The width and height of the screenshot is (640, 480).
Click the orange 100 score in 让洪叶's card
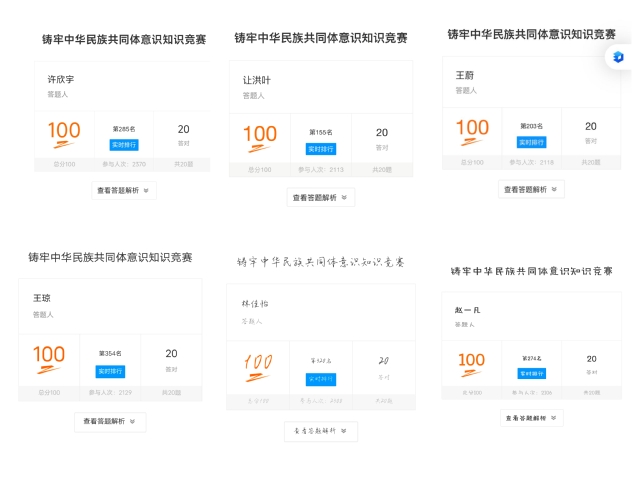tap(260, 135)
